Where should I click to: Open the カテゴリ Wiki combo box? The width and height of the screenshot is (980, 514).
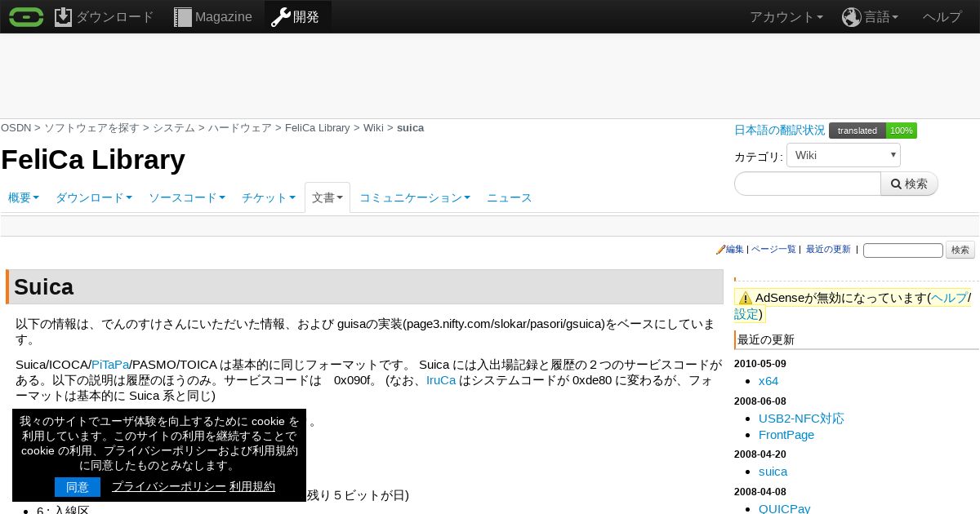click(844, 155)
